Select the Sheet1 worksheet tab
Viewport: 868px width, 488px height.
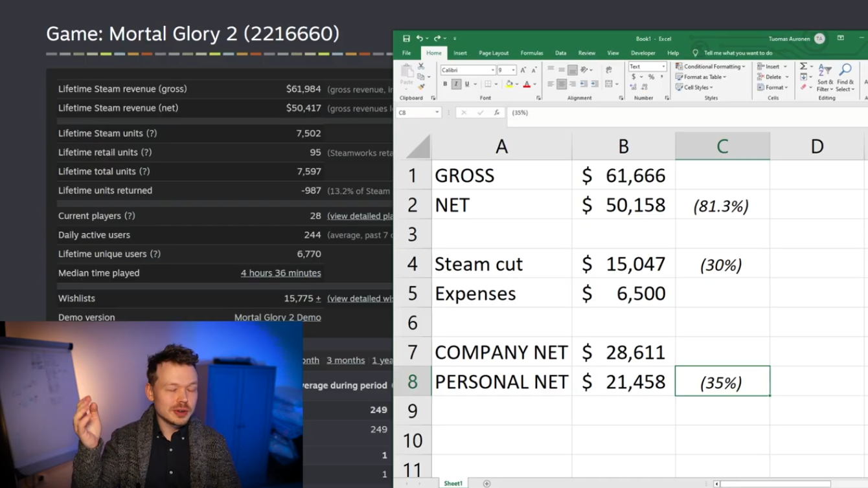click(453, 483)
